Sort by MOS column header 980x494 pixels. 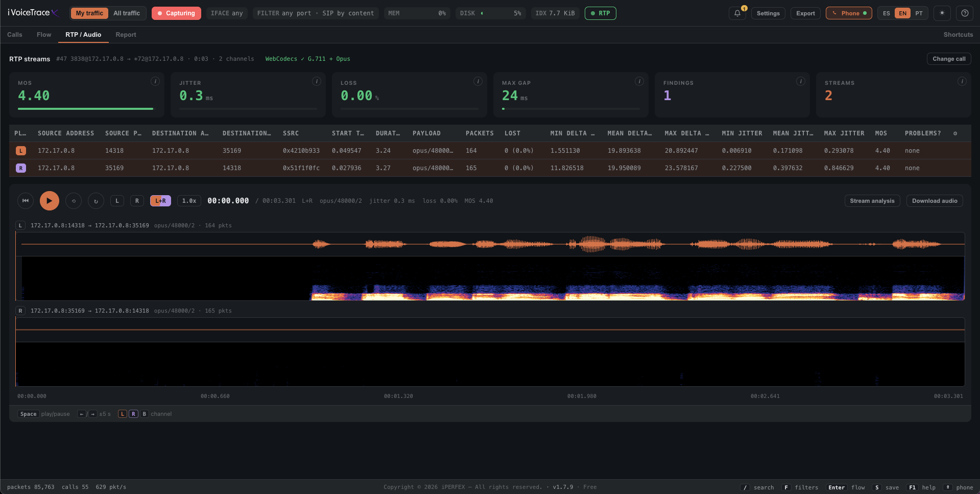pyautogui.click(x=881, y=133)
